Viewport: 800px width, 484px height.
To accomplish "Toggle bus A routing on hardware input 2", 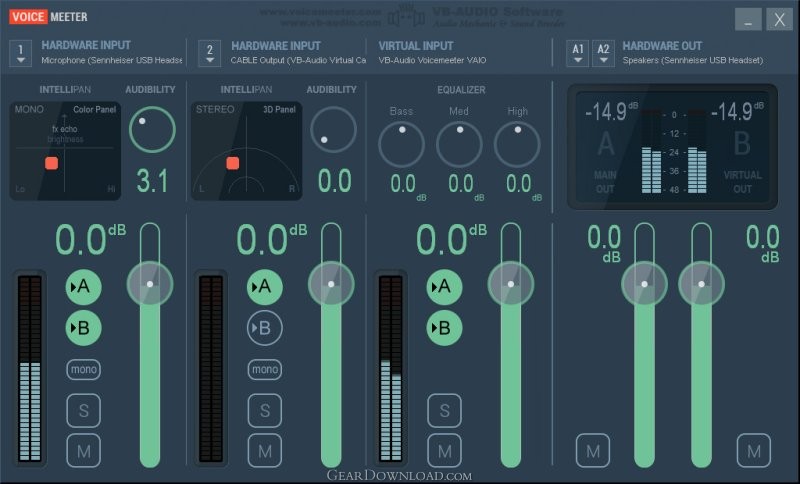I will (x=265, y=287).
